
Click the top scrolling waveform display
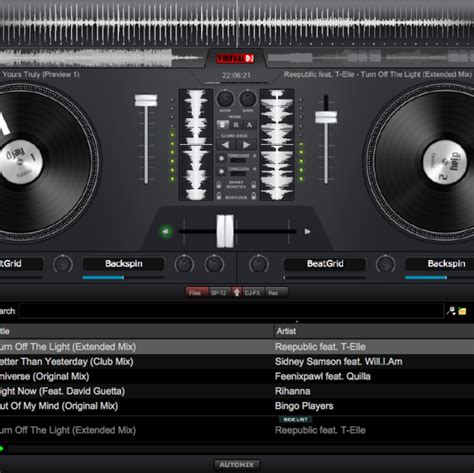pos(237,24)
